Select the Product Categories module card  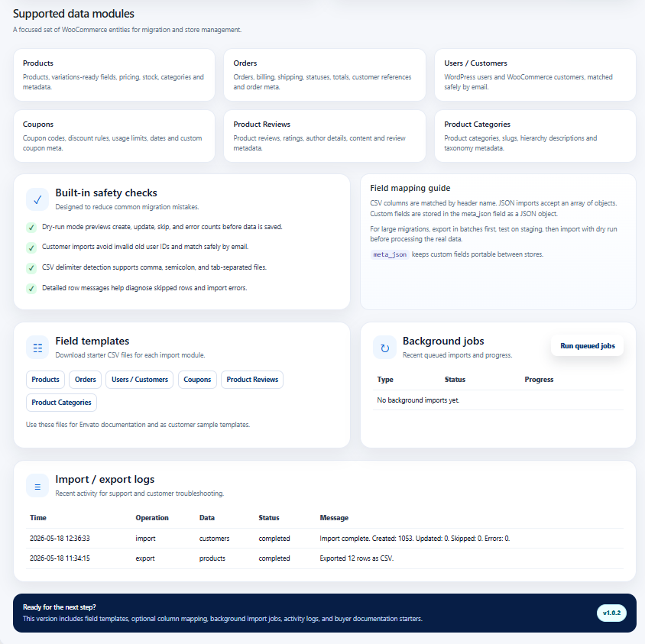pos(535,136)
